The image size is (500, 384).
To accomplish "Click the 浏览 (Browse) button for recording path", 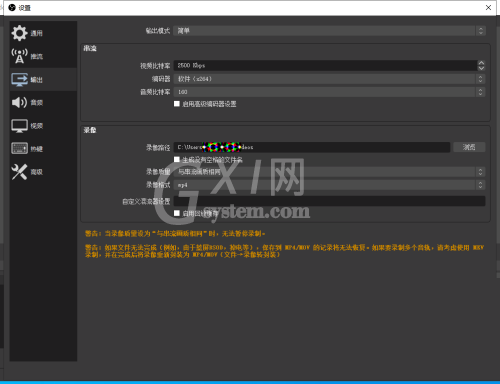I will tap(469, 147).
